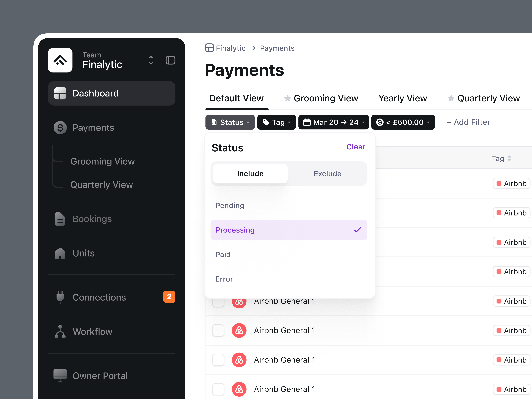Click + Add Filter
Image resolution: width=532 pixels, height=399 pixels.
468,122
